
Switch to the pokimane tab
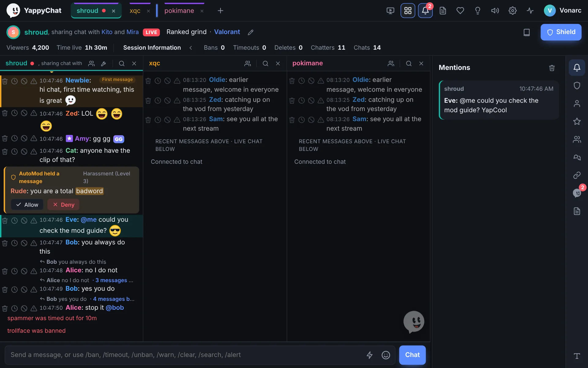(179, 11)
